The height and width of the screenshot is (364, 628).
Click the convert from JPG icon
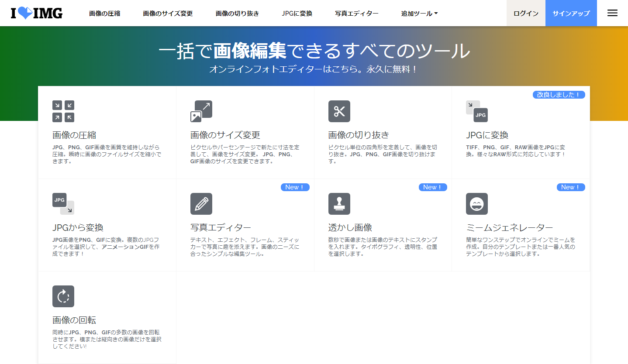pyautogui.click(x=63, y=204)
